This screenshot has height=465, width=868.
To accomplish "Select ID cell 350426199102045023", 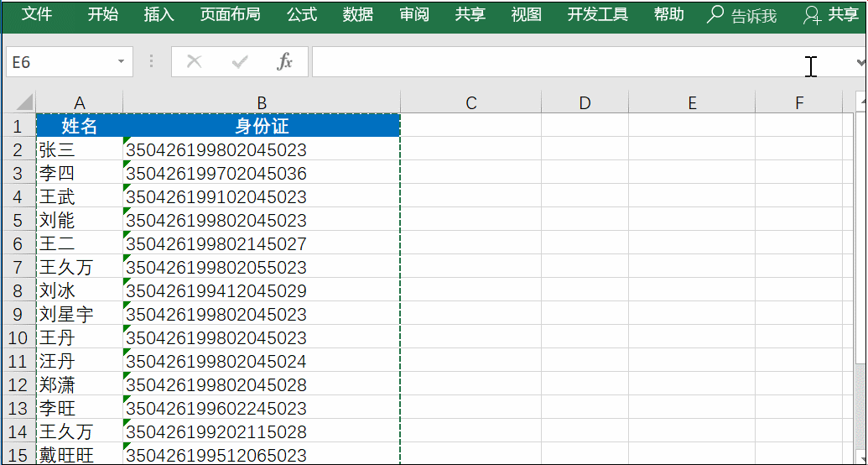I will (262, 196).
